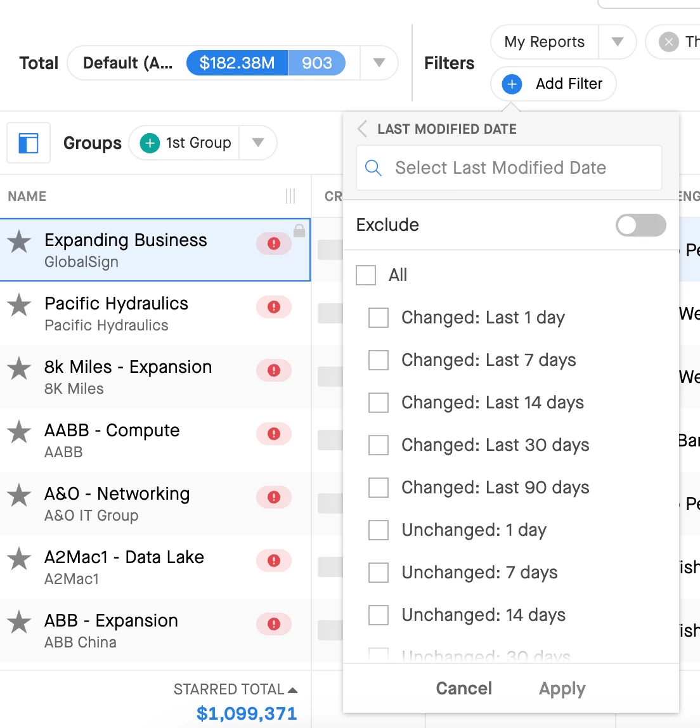This screenshot has width=700, height=728.
Task: Open the 1st Group dropdown arrow
Action: click(x=258, y=143)
